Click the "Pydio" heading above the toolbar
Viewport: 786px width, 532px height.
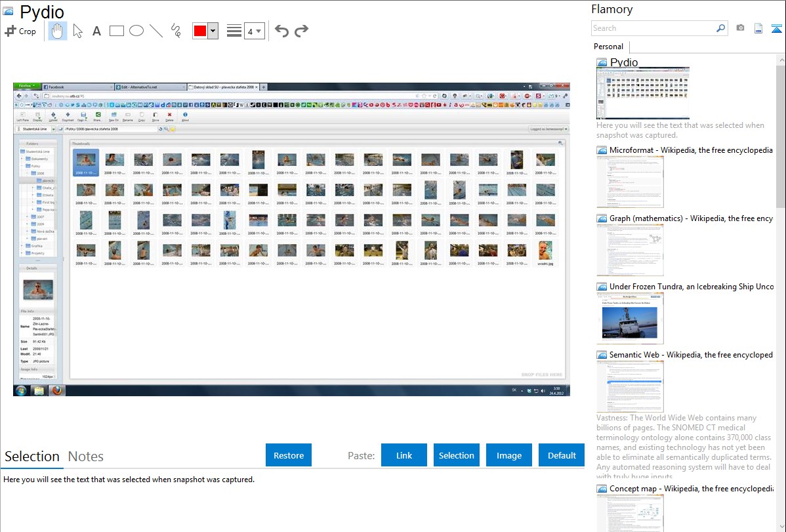[42, 12]
